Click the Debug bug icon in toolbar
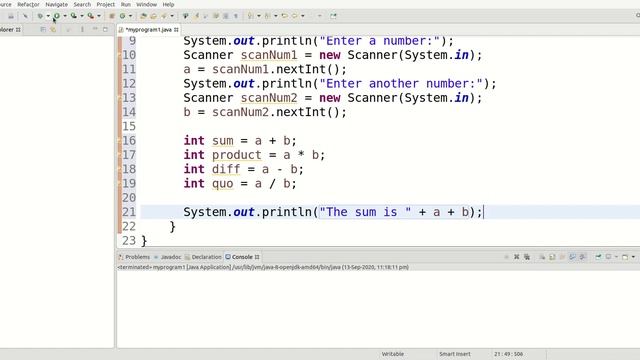 point(40,16)
